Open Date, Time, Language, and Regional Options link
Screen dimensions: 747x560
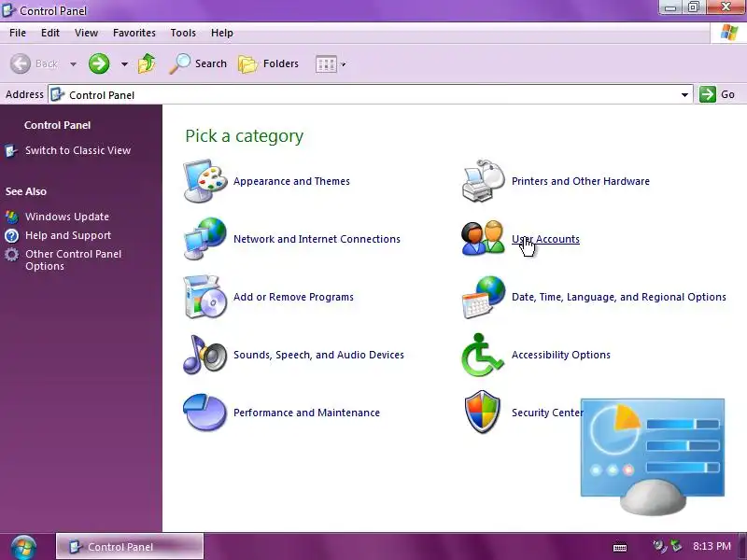click(619, 297)
